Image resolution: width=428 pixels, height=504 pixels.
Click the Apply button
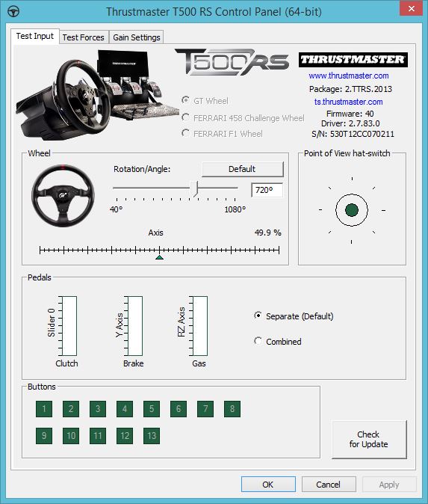pyautogui.click(x=389, y=485)
